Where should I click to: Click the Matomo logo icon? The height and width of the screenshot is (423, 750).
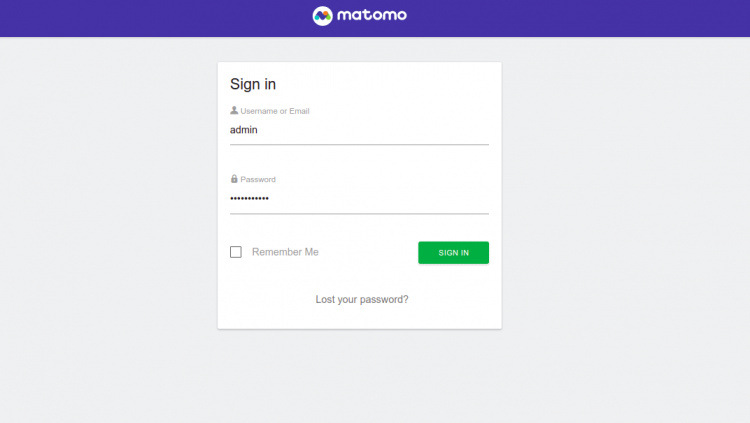tap(322, 16)
